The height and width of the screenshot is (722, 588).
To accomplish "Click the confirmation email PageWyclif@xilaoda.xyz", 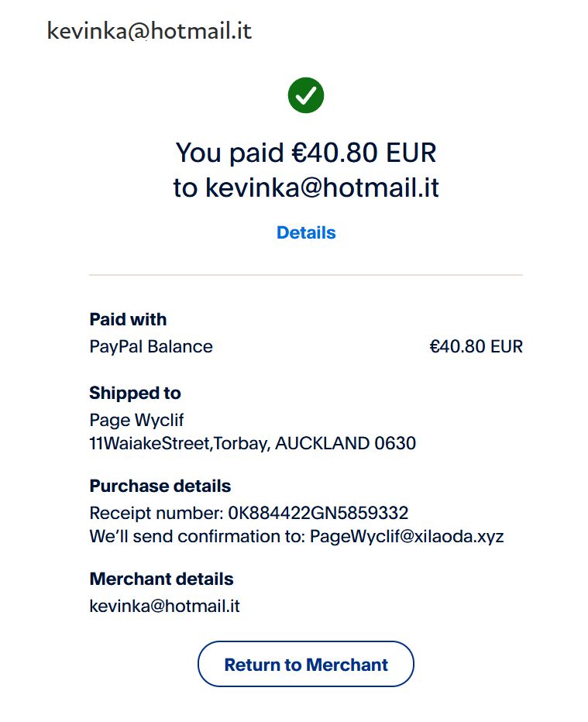I will (407, 536).
